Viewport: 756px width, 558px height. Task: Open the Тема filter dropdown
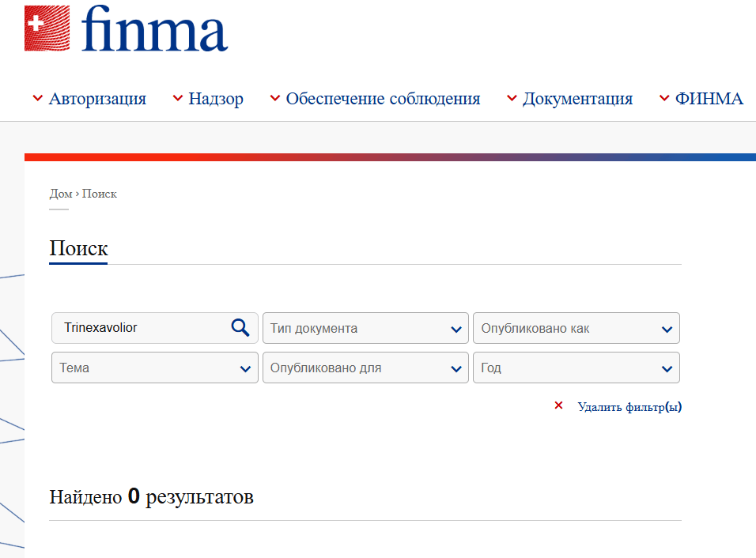pos(154,367)
